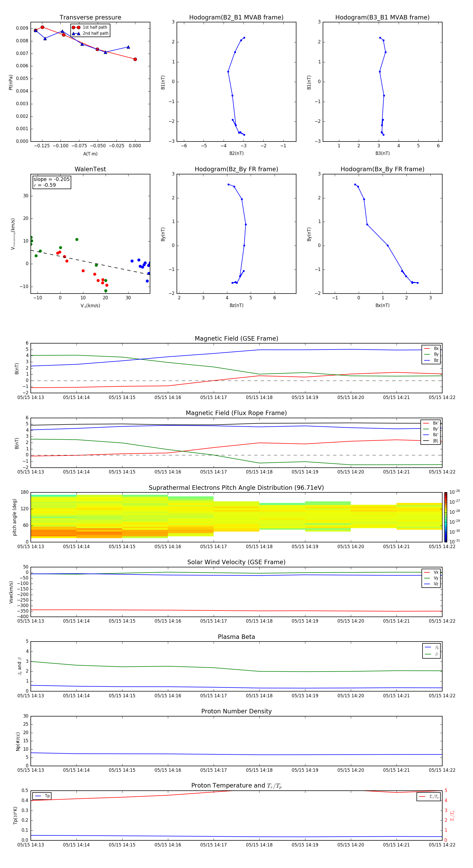
Task: Click the Bx legend entry in GSE plot
Action: (431, 349)
